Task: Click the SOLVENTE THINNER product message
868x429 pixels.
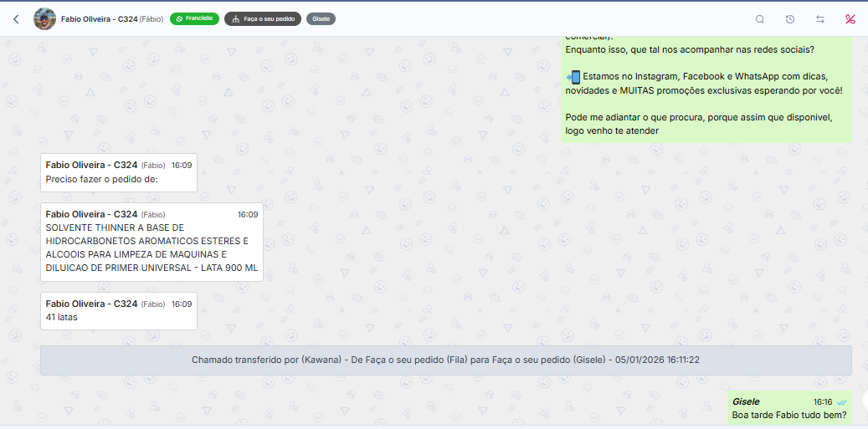Action: pos(152,242)
